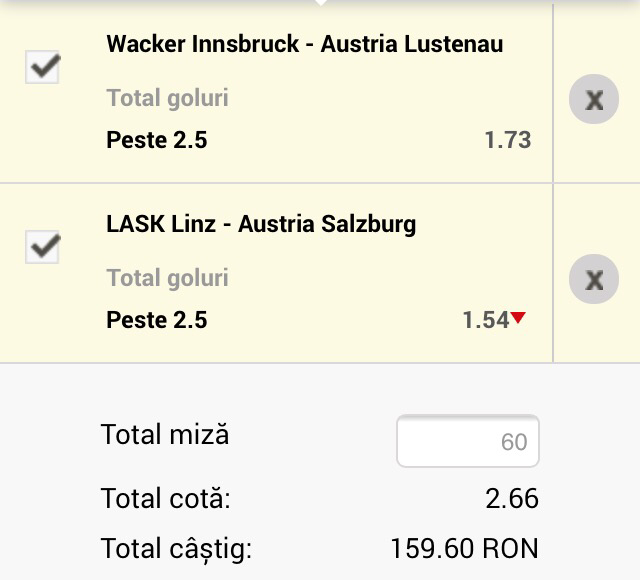Uncheck the LASK Linz - Austria Salzburg selection
This screenshot has height=580, width=640.
(43, 246)
